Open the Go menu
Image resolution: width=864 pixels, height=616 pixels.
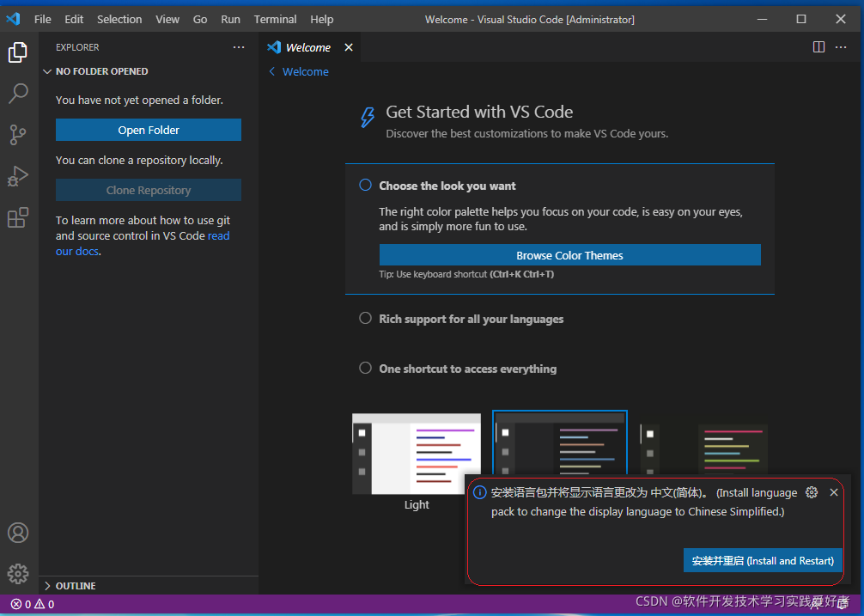tap(200, 19)
